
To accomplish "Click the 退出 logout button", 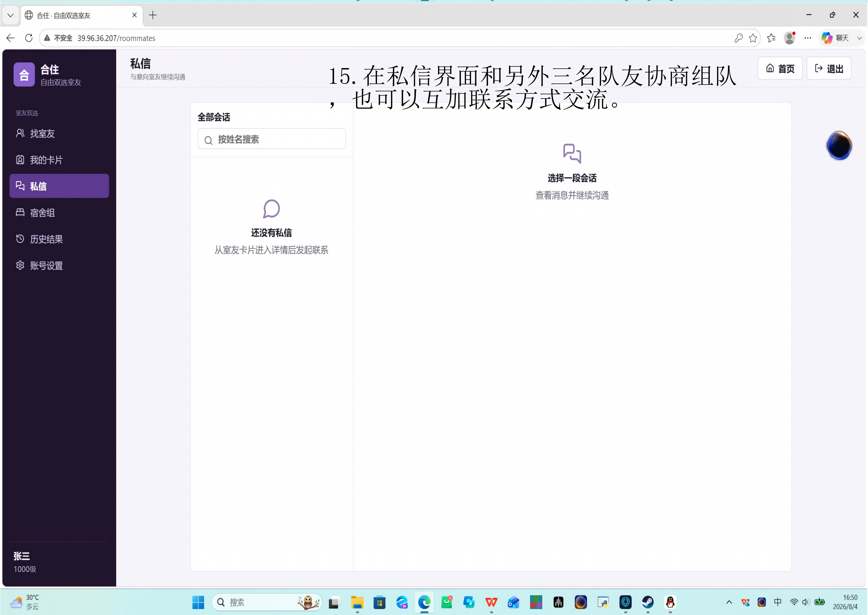I will click(829, 69).
